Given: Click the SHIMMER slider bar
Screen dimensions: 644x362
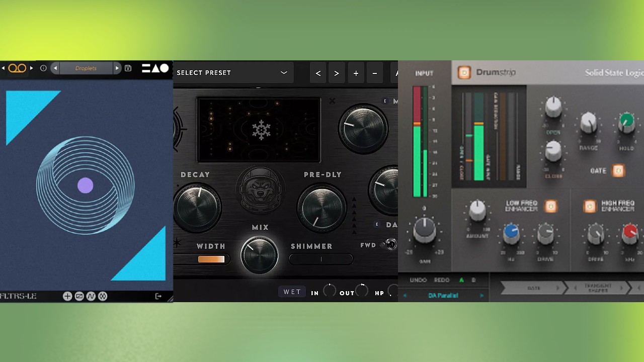Looking at the screenshot, I should pyautogui.click(x=321, y=259).
